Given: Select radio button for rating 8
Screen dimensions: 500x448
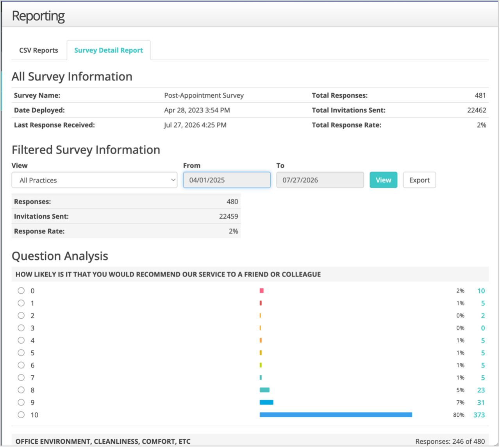Looking at the screenshot, I should [21, 390].
